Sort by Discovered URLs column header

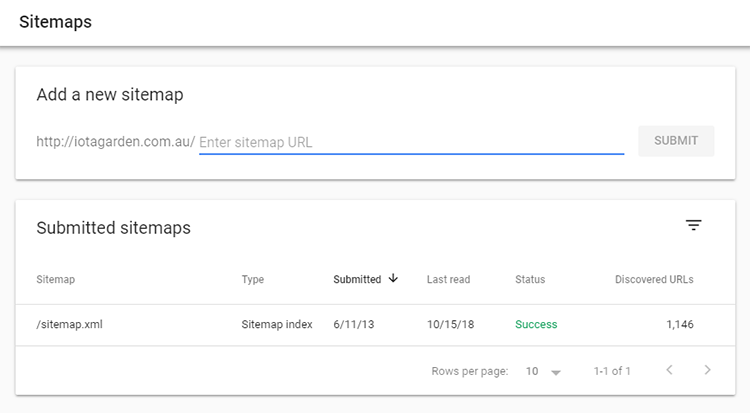click(654, 279)
